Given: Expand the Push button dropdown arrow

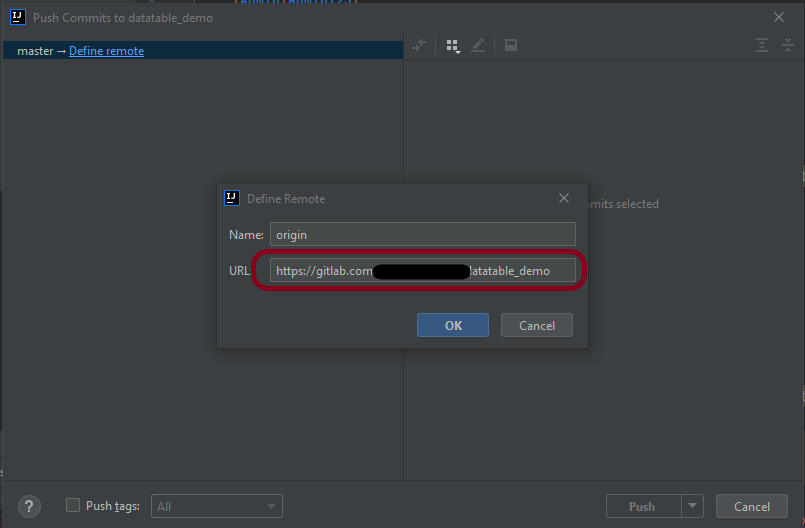Looking at the screenshot, I should (693, 507).
